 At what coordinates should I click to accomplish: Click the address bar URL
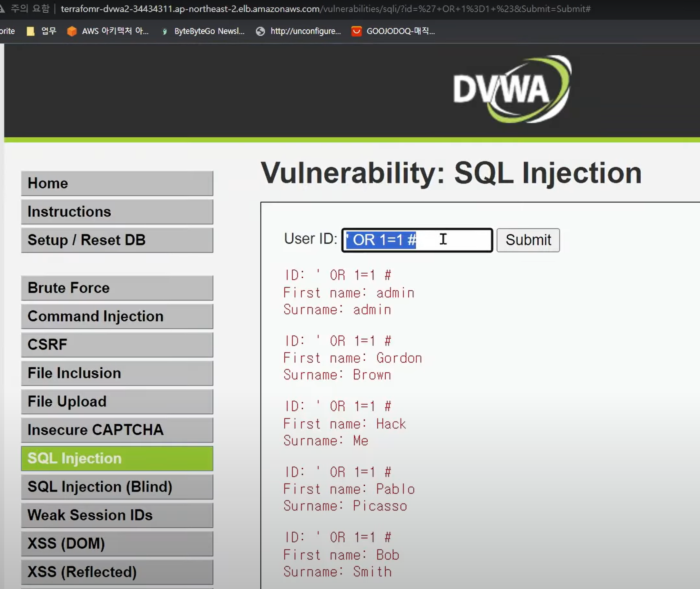[x=325, y=9]
